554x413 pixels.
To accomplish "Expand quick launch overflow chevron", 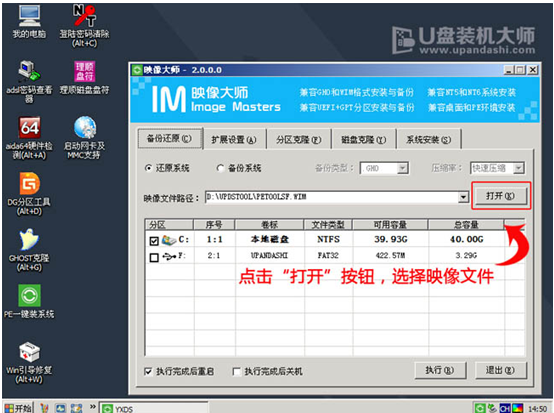I will 93,407.
